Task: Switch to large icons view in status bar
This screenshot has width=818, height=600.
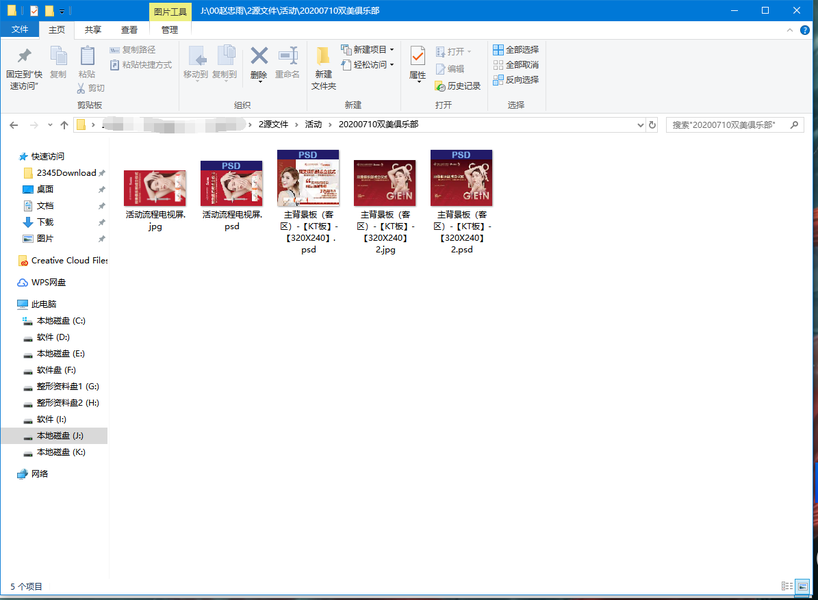Action: pos(802,586)
